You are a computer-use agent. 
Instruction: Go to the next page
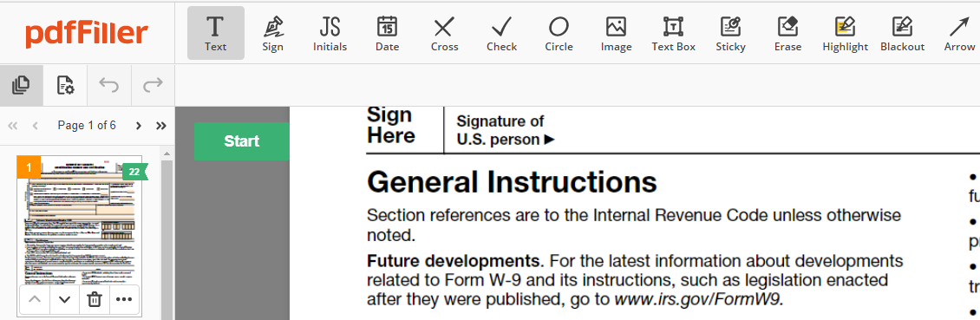click(139, 126)
